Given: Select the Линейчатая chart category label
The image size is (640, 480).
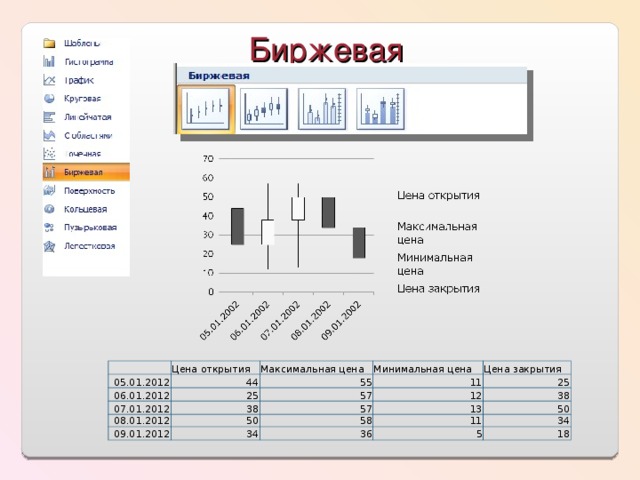Looking at the screenshot, I should (x=88, y=117).
